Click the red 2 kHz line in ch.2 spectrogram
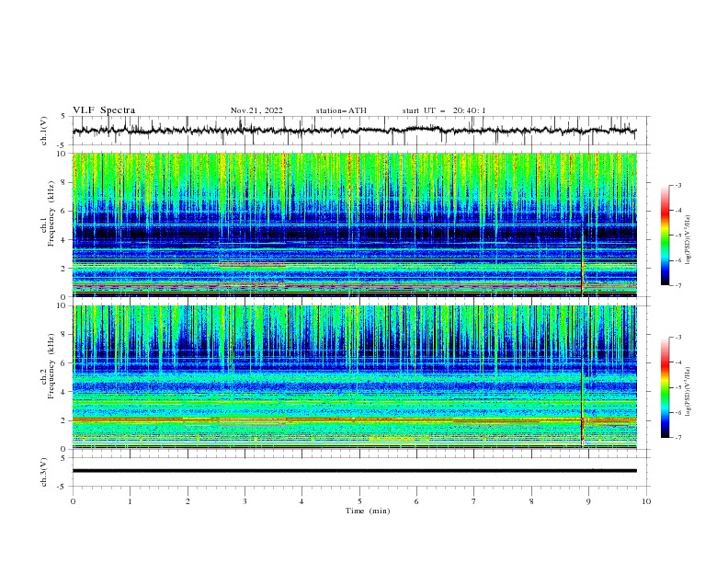Viewport: 728px width, 563px height. [x=354, y=419]
